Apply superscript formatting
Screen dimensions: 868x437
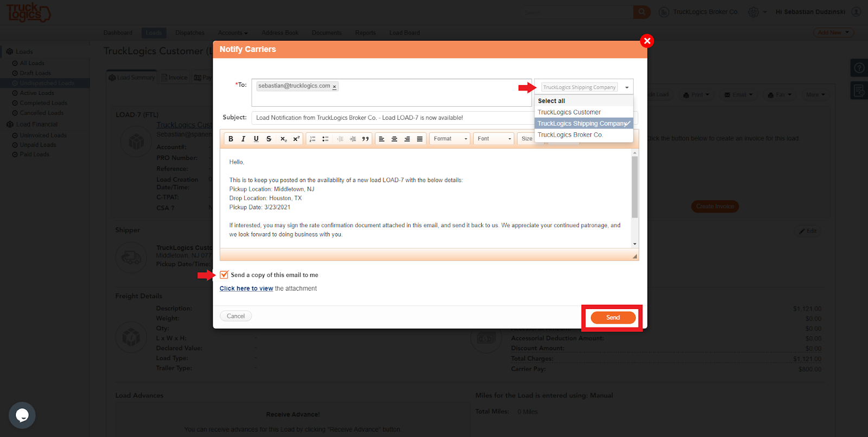(296, 139)
